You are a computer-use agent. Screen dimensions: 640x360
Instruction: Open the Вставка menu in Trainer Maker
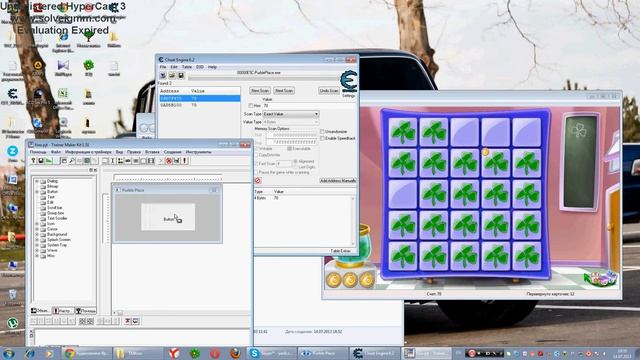[x=152, y=152]
